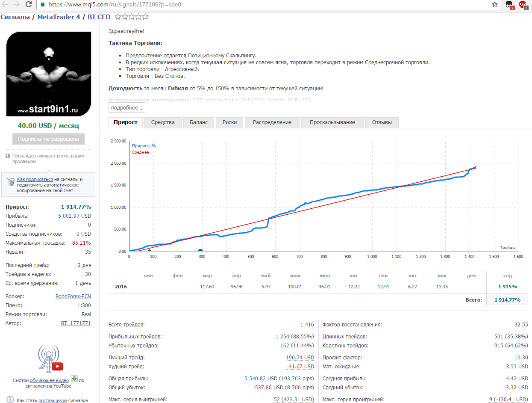
Task: Click the 'Прирост, %' chart legend
Action: click(144, 146)
